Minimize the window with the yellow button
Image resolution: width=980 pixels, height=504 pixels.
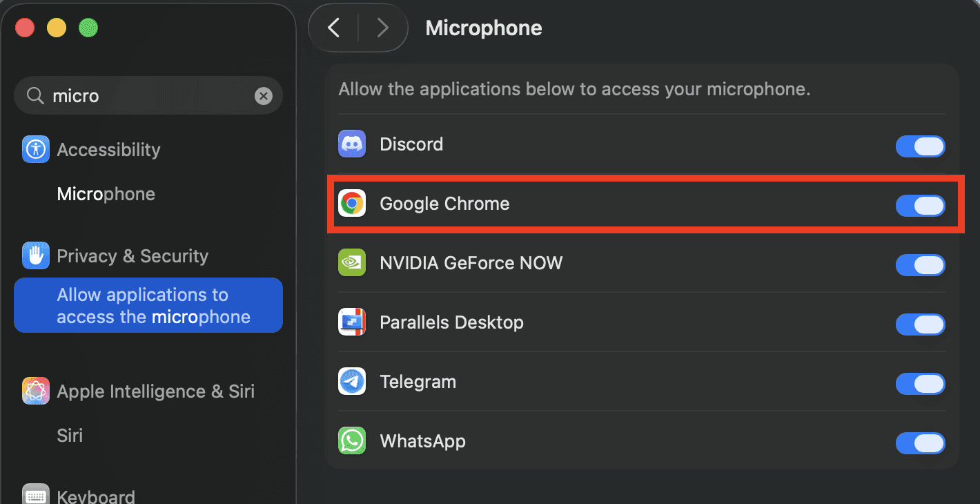tap(57, 28)
